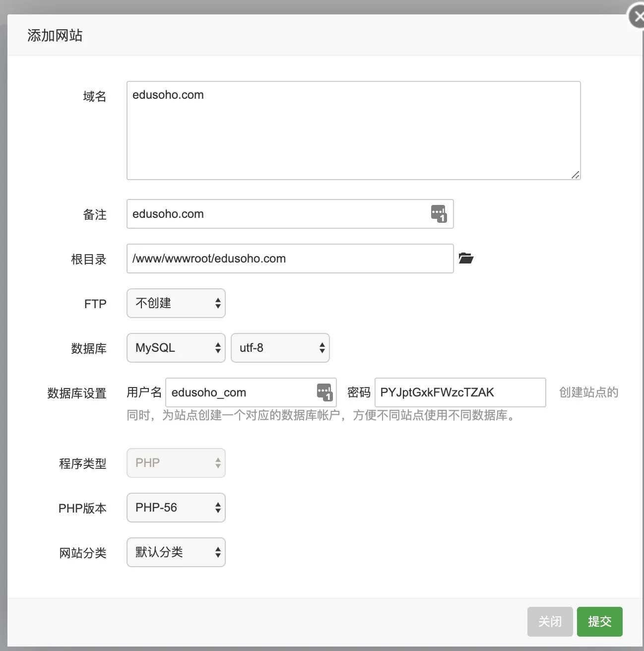Open the MySQL database dropdown
This screenshot has height=651, width=644.
(x=176, y=348)
